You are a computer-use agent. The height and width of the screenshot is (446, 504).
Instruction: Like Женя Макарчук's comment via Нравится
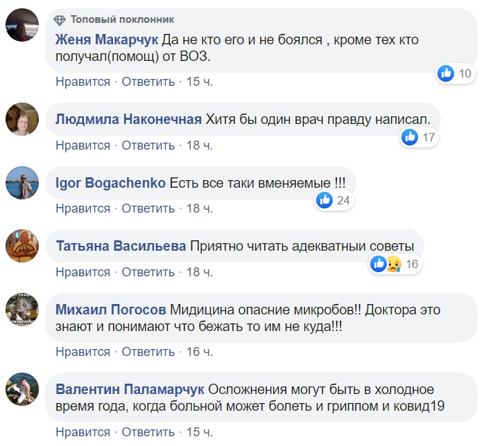click(83, 82)
